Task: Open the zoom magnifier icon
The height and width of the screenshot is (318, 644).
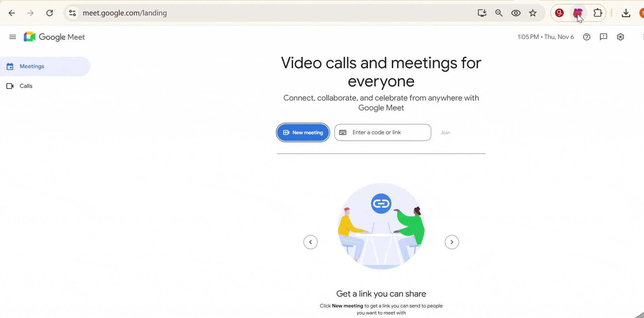Action: click(499, 13)
